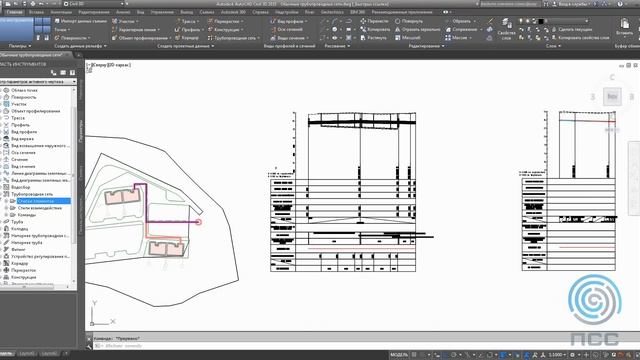Viewport: 640px width, 360px height.
Task: Select Напорная труба in Toolspace tree
Action: click(27, 243)
